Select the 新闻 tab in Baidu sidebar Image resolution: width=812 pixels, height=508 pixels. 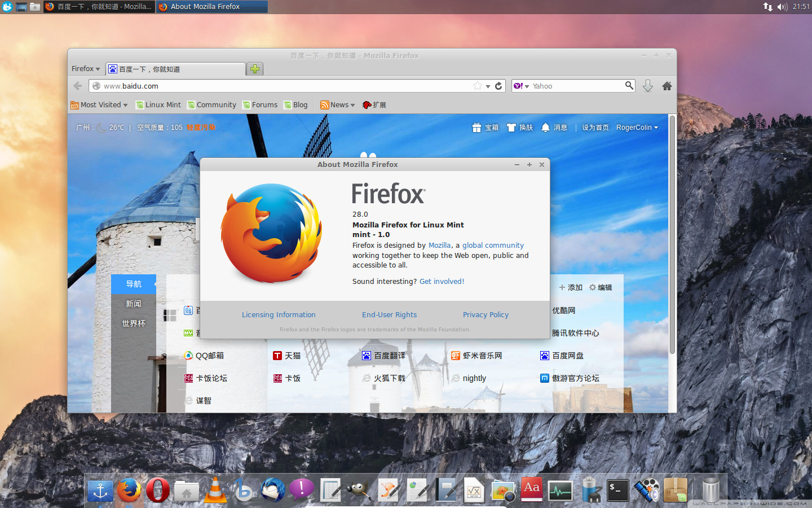[x=134, y=304]
